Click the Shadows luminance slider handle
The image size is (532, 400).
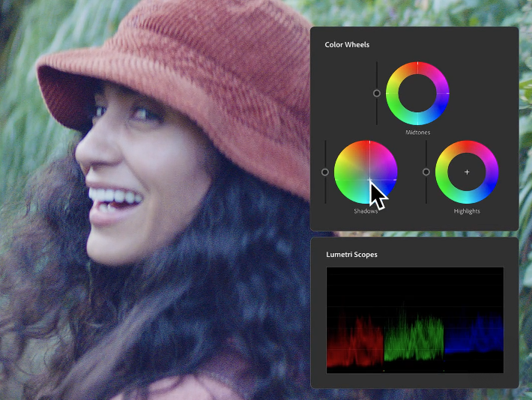point(325,172)
